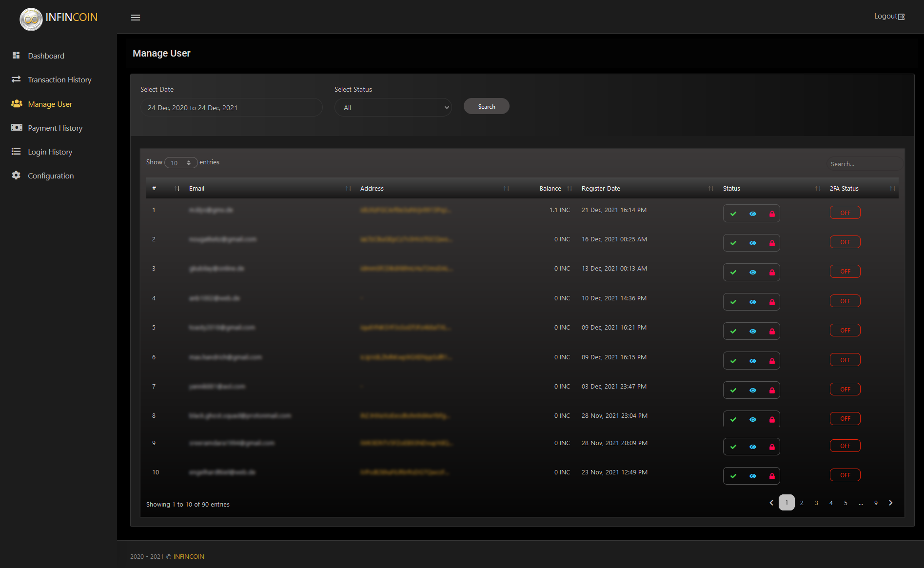Click the green checkmark for row 1

(733, 214)
